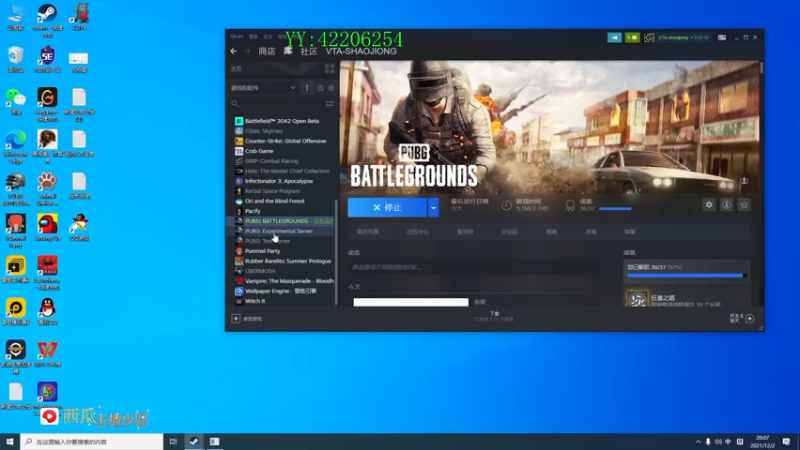Open the 市场 market link
Viewport: 800px width, 450px height.
pyautogui.click(x=591, y=232)
